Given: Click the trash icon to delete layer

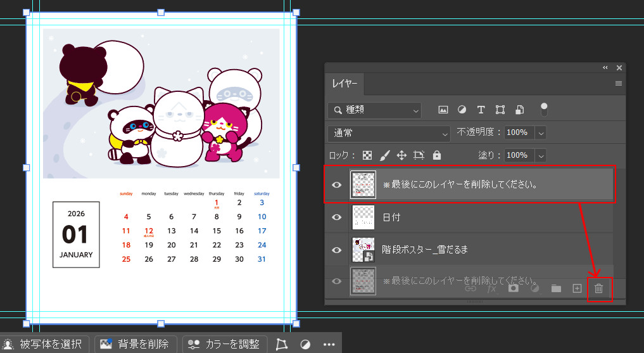Looking at the screenshot, I should pyautogui.click(x=598, y=288).
